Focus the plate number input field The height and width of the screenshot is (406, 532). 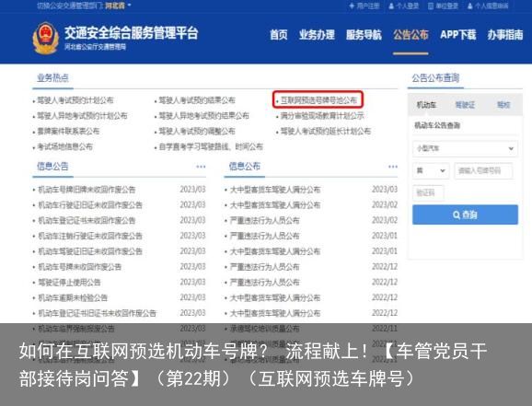(x=483, y=170)
